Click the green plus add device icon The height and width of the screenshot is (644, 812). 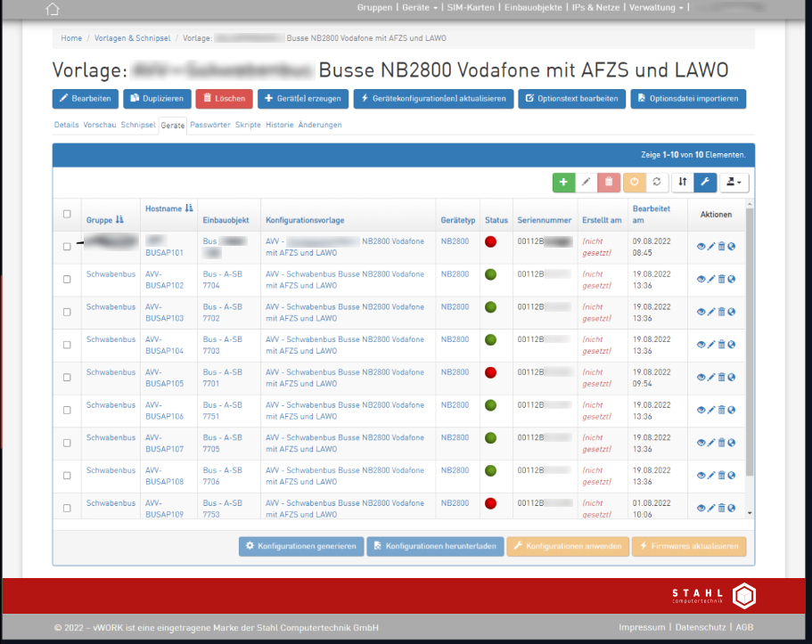pos(563,182)
